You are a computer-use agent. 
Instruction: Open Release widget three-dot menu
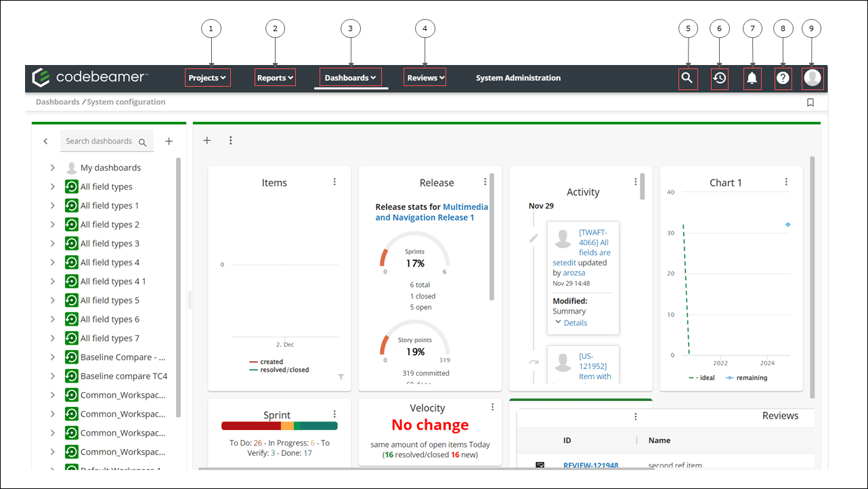tap(485, 182)
